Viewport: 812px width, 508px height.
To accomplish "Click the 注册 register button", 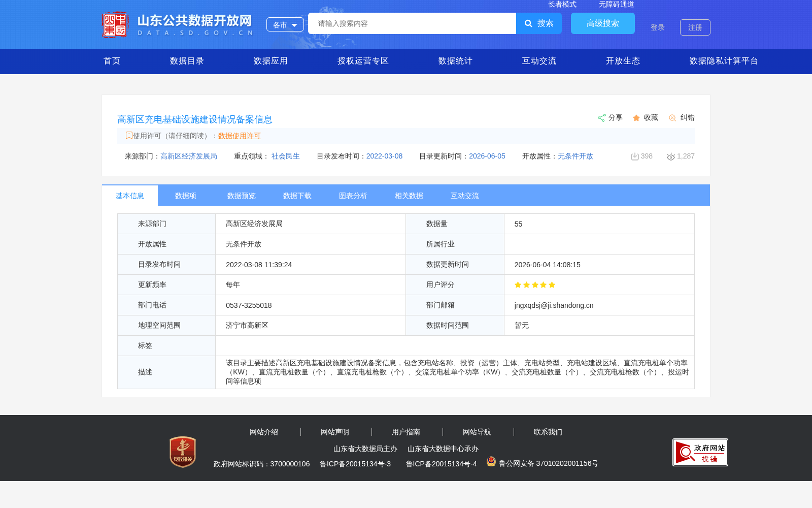I will [695, 27].
